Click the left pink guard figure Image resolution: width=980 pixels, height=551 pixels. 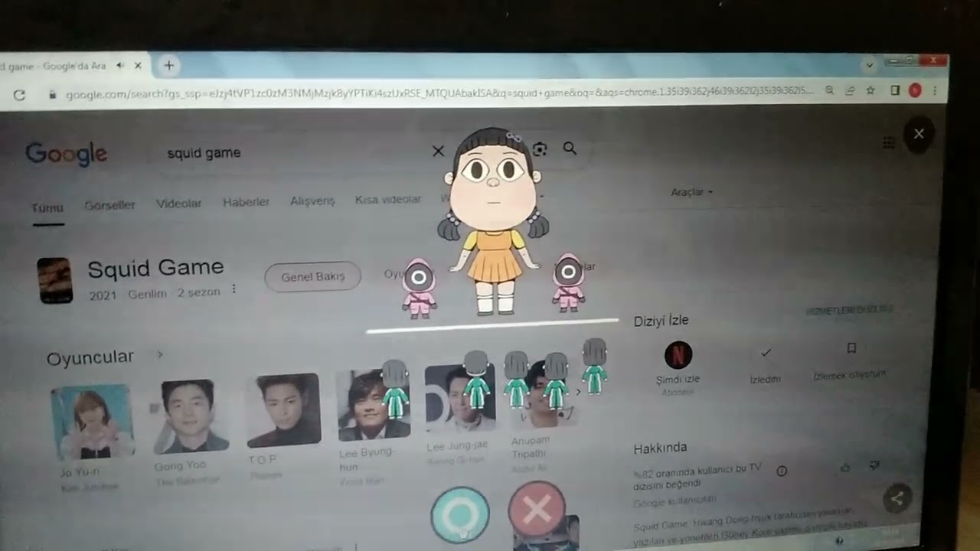coord(419,287)
